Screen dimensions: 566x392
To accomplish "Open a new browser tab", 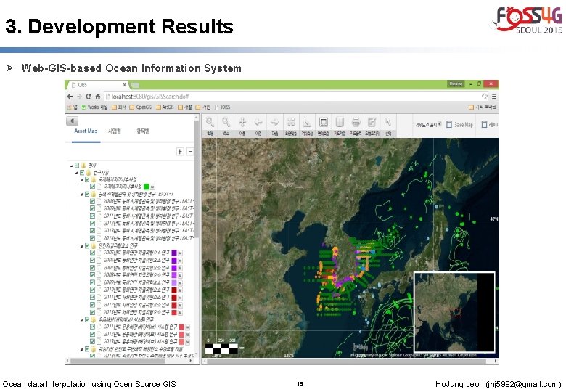I will coord(135,85).
